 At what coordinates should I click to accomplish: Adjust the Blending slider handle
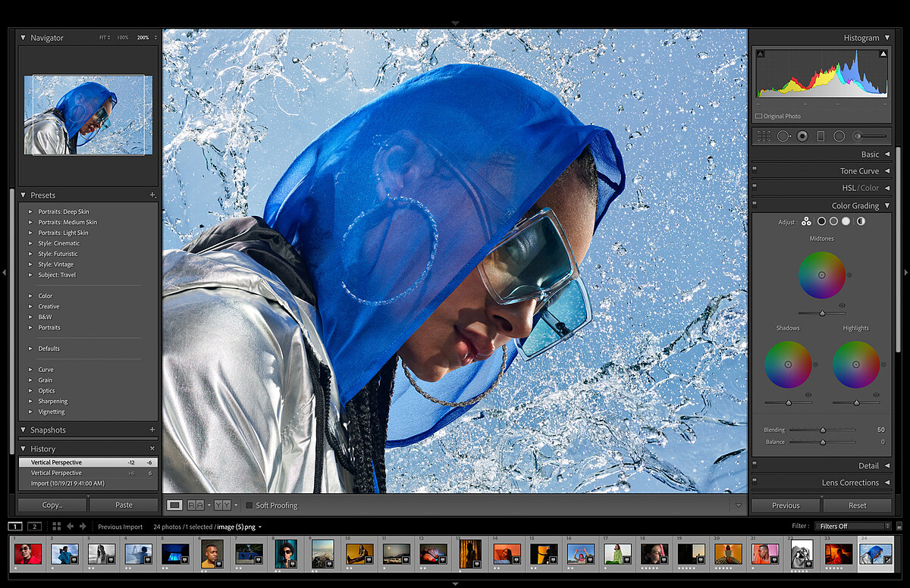(x=823, y=430)
